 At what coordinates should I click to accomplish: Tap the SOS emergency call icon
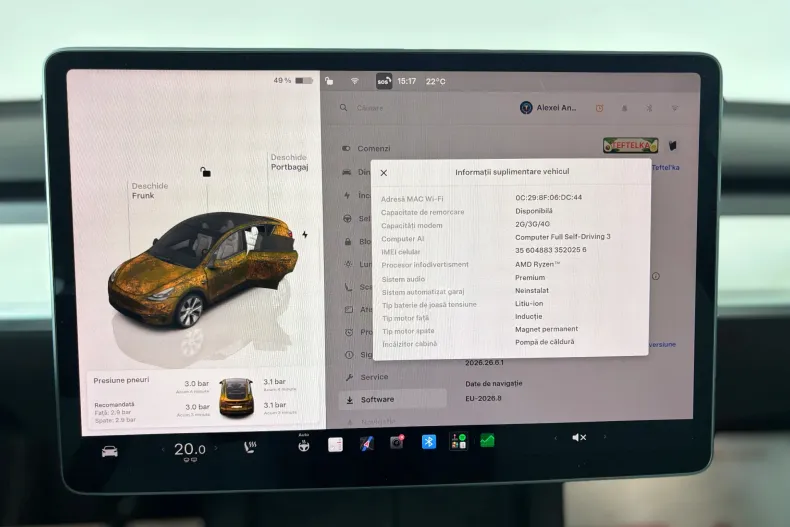coord(384,81)
